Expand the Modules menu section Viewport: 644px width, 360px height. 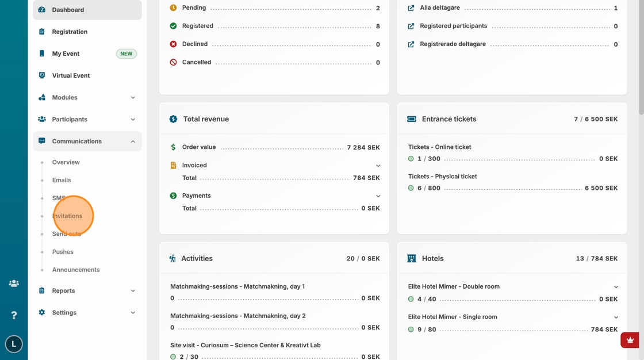133,98
